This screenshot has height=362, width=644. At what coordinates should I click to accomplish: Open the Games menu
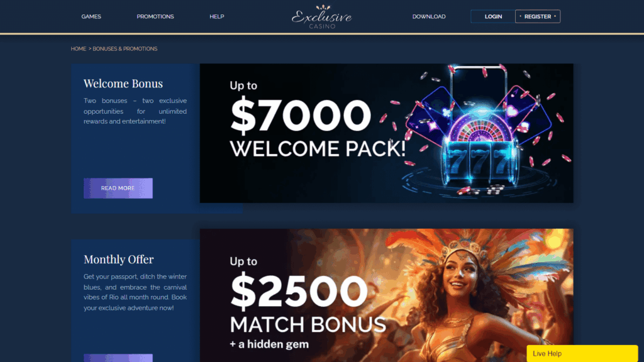coord(91,17)
